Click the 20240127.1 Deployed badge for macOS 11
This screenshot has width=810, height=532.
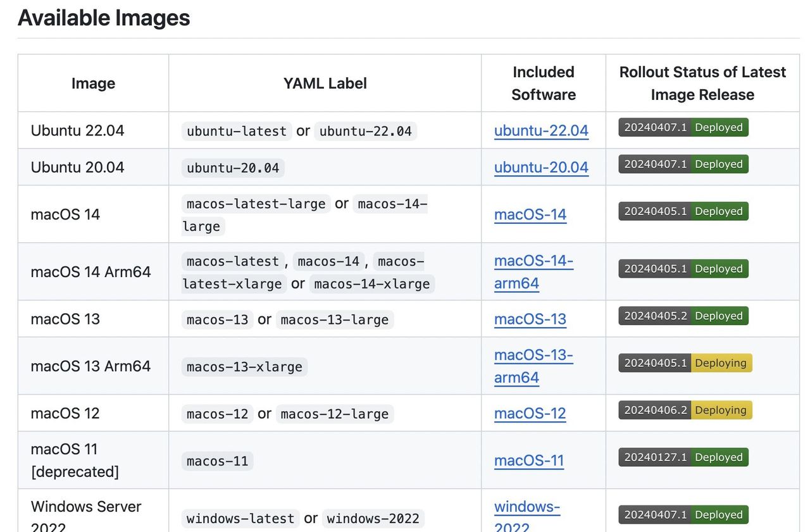click(x=683, y=457)
